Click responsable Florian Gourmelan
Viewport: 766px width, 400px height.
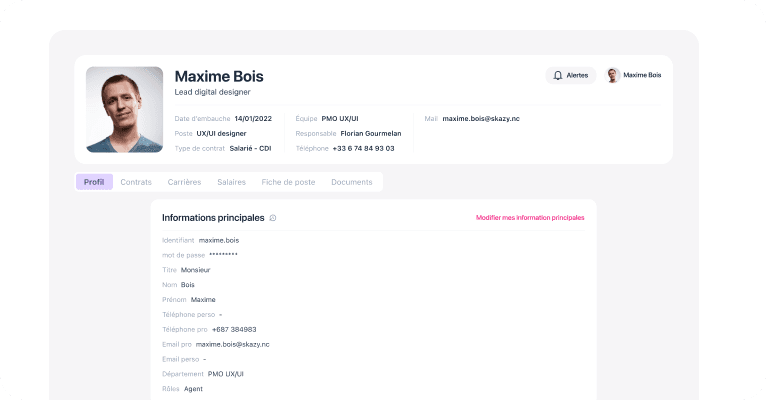click(371, 133)
